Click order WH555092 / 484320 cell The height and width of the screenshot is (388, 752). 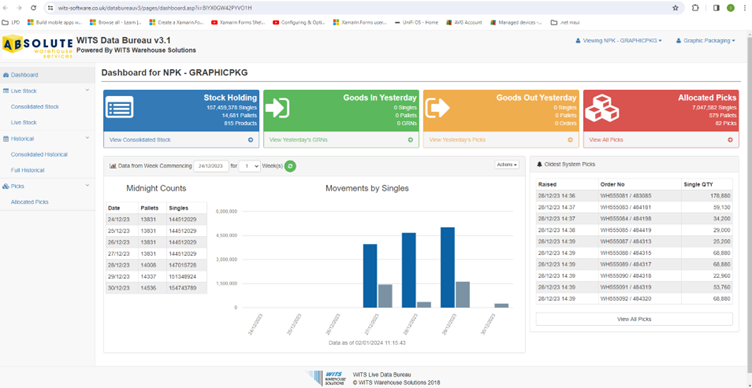[x=639, y=299]
